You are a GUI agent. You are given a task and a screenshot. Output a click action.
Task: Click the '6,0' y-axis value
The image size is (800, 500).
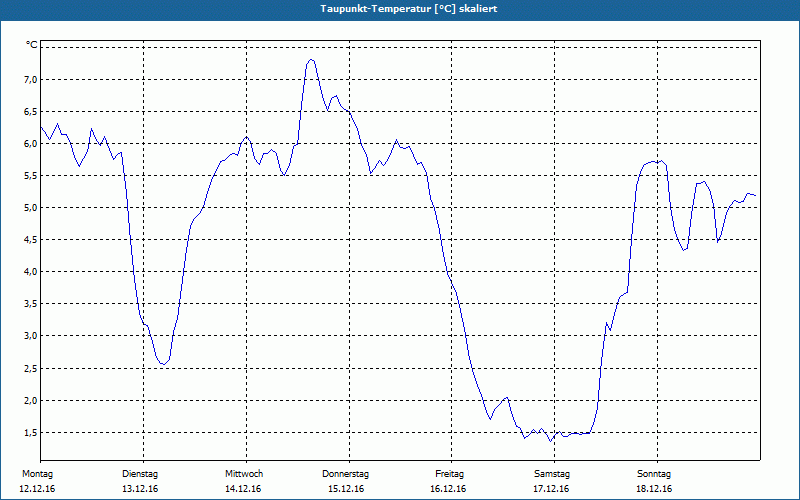point(31,143)
